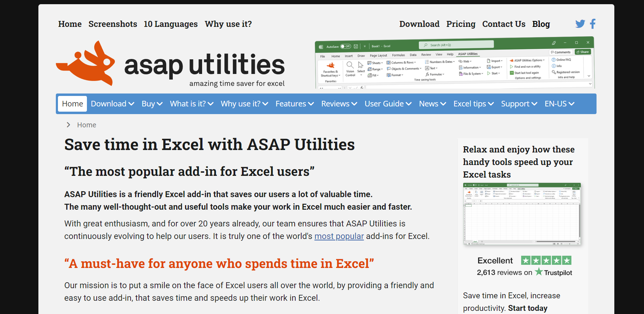Open the Online FAQ icon
This screenshot has width=644, height=314.
(x=553, y=60)
